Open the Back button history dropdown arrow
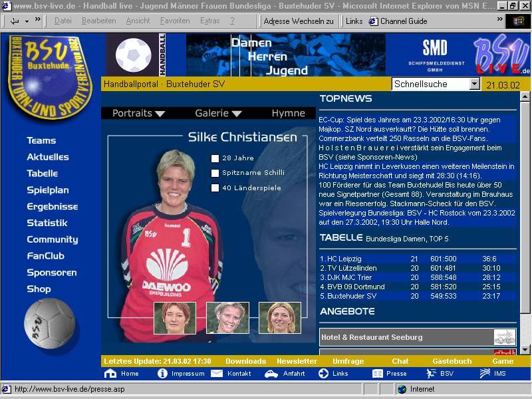This screenshot has height=399, width=532. [27, 21]
